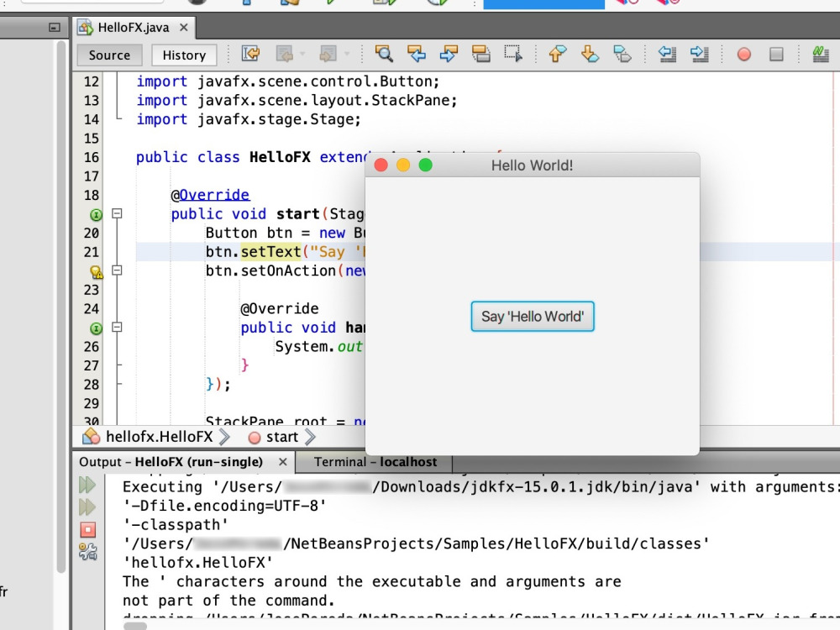The image size is (840, 630).
Task: Click the lightbulb hint icon on line 22
Action: 97,272
